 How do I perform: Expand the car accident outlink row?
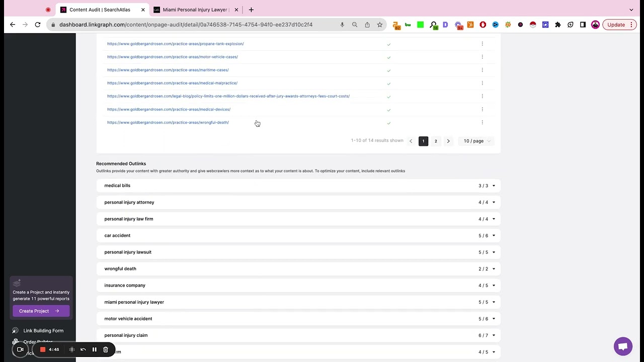(493, 236)
